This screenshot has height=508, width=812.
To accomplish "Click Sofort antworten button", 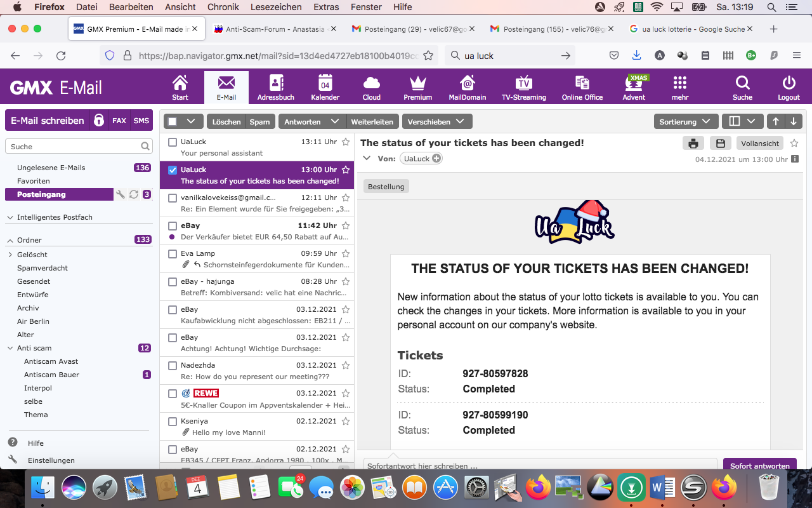I will 759,465.
